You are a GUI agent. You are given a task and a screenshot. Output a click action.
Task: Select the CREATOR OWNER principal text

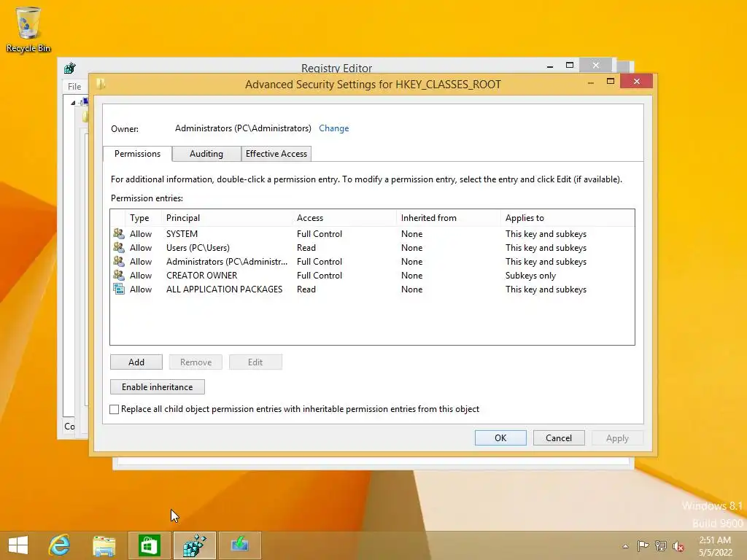click(x=201, y=275)
